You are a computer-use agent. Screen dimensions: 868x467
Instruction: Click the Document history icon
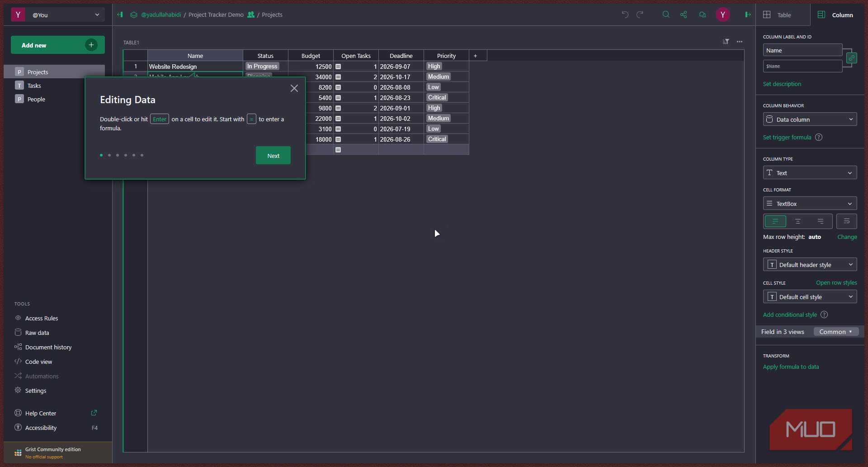coord(18,347)
